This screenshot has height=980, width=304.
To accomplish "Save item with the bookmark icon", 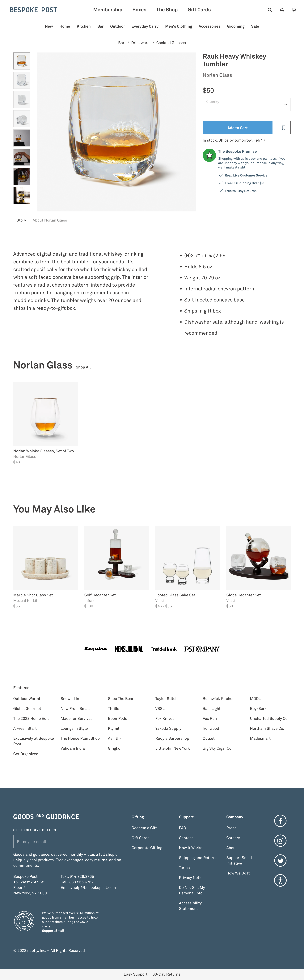I will [x=283, y=128].
